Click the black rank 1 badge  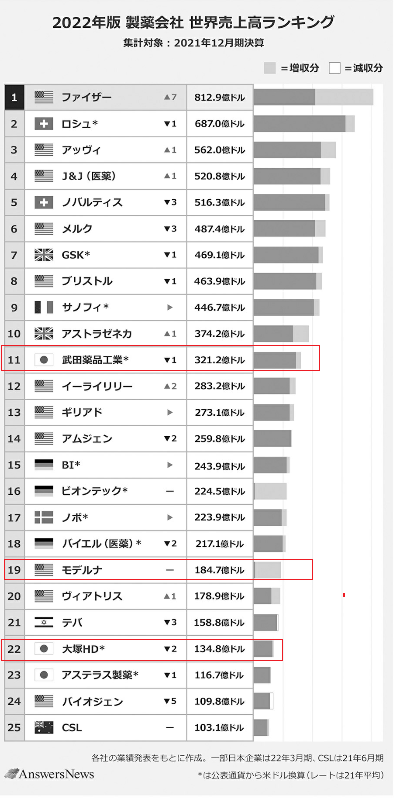(x=14, y=97)
